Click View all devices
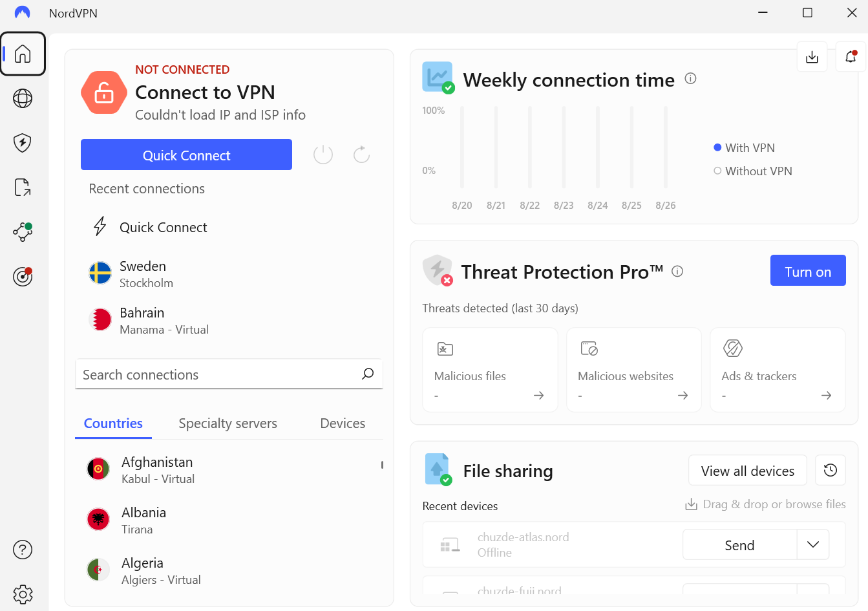This screenshot has width=868, height=611. pyautogui.click(x=748, y=470)
